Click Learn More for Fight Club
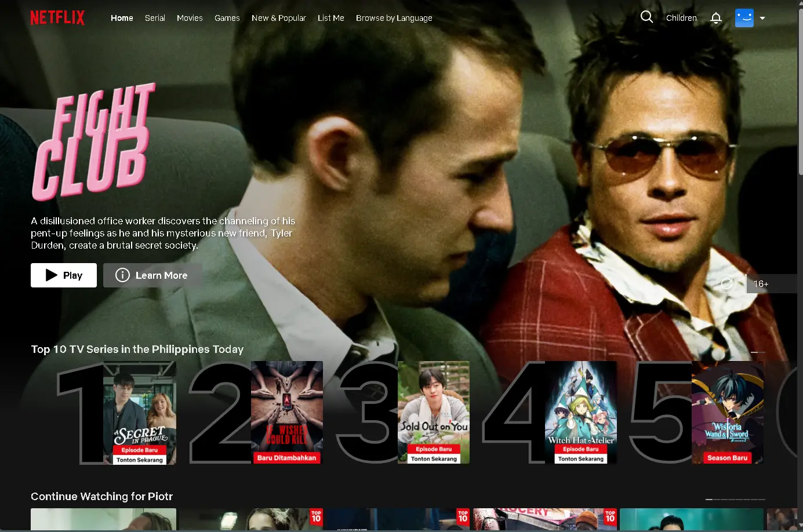 (x=152, y=275)
